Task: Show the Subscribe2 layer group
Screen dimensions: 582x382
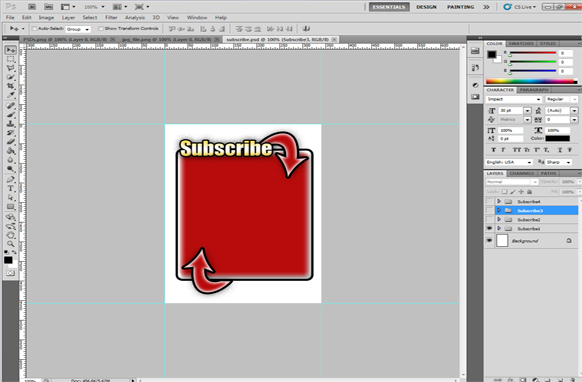Action: [x=490, y=219]
